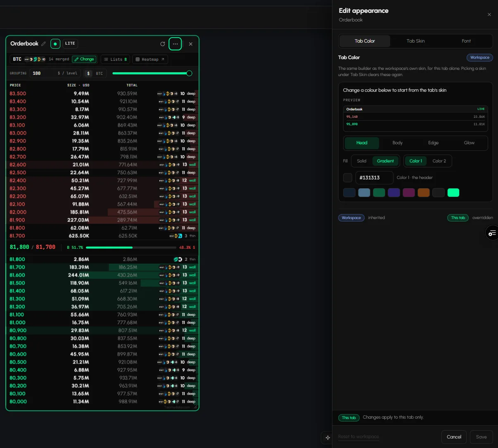Pick the brown orange preset swatch

(x=424, y=193)
